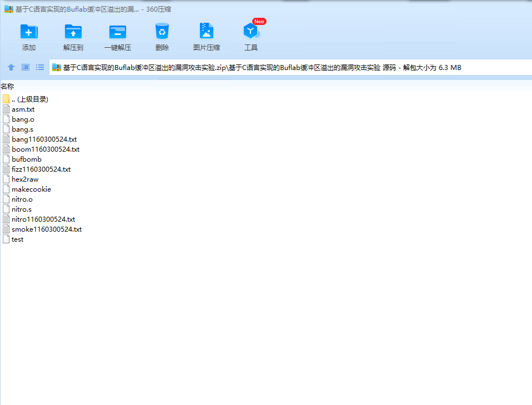Select the file named test

pyautogui.click(x=17, y=239)
